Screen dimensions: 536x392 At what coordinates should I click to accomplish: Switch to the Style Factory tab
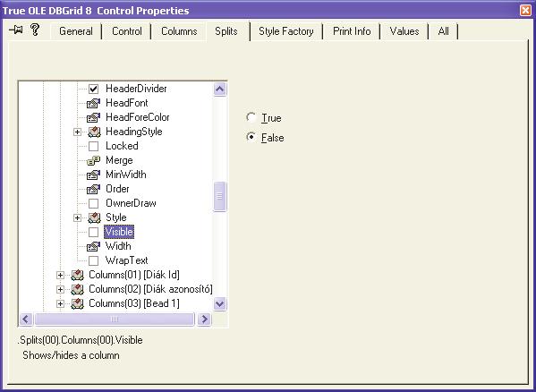[286, 31]
